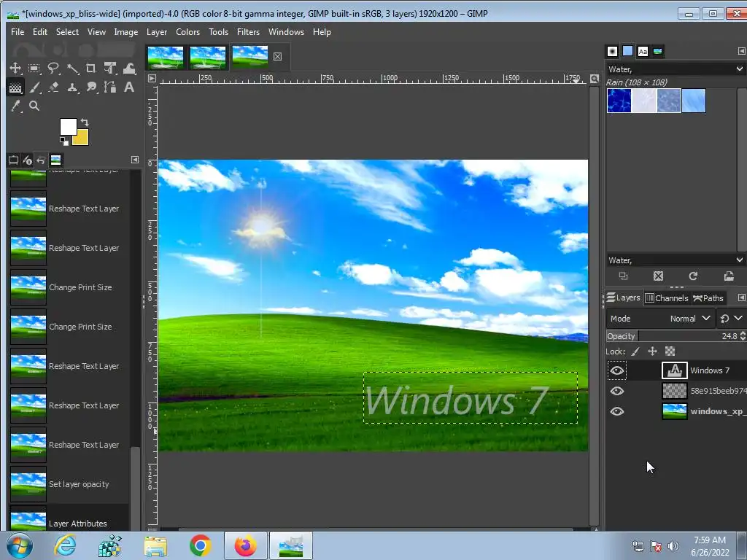The height and width of the screenshot is (560, 747).
Task: Open the File menu
Action: point(18,32)
